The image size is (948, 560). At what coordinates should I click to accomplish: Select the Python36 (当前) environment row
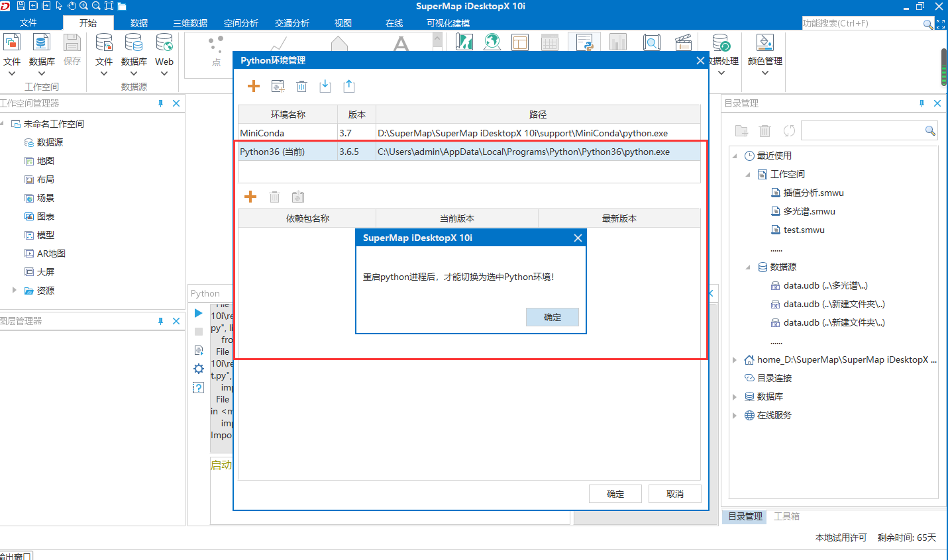(469, 152)
